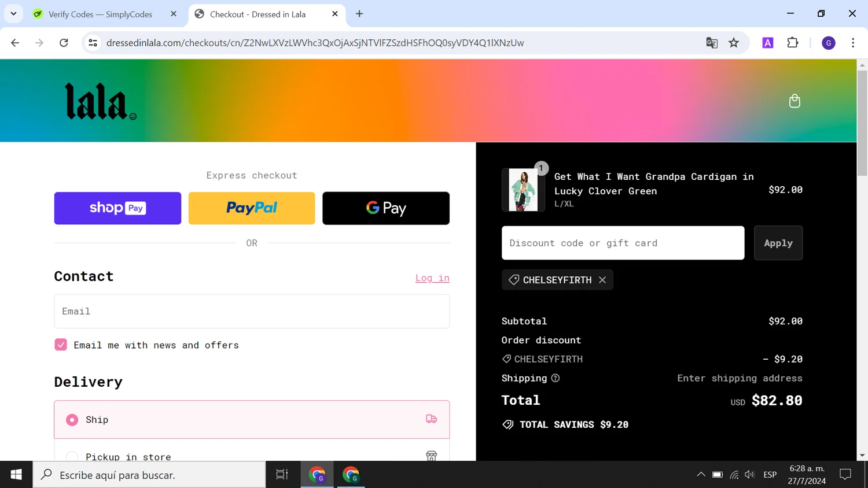Show hidden system tray icons
This screenshot has height=488, width=868.
(x=701, y=475)
